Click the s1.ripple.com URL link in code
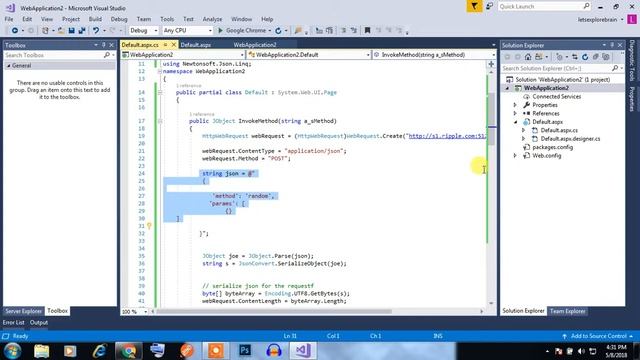Viewport: 640px width, 360px height. (447, 136)
